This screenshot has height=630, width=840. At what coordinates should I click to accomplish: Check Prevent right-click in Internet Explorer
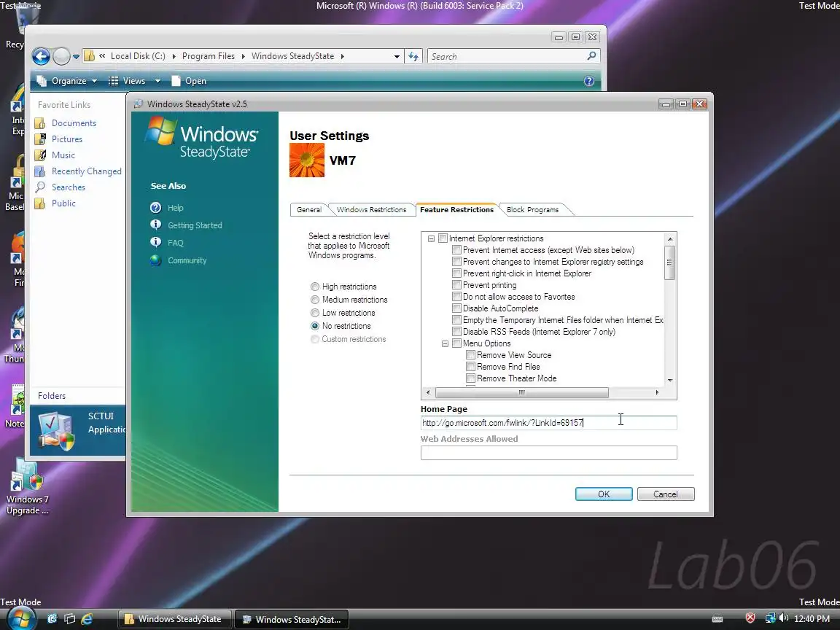[457, 273]
